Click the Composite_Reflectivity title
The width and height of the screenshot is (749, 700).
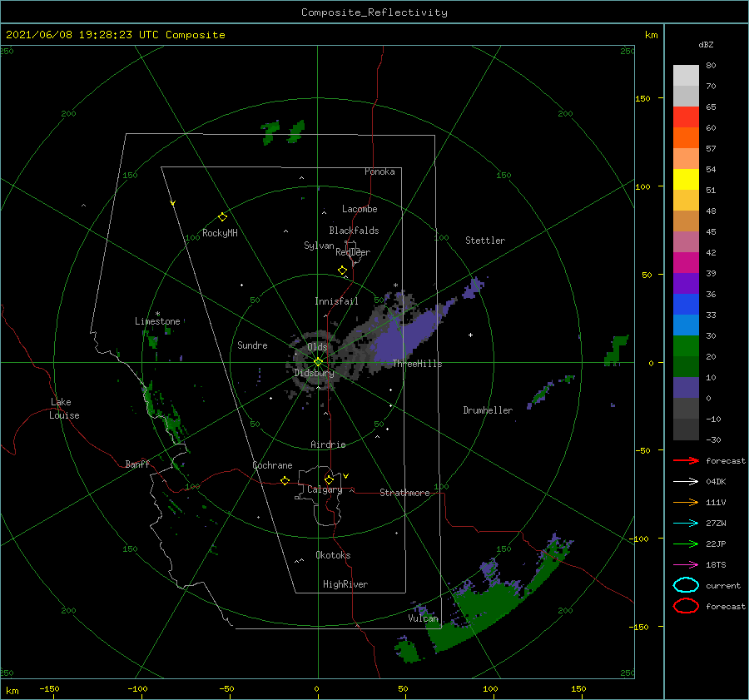coord(374,12)
